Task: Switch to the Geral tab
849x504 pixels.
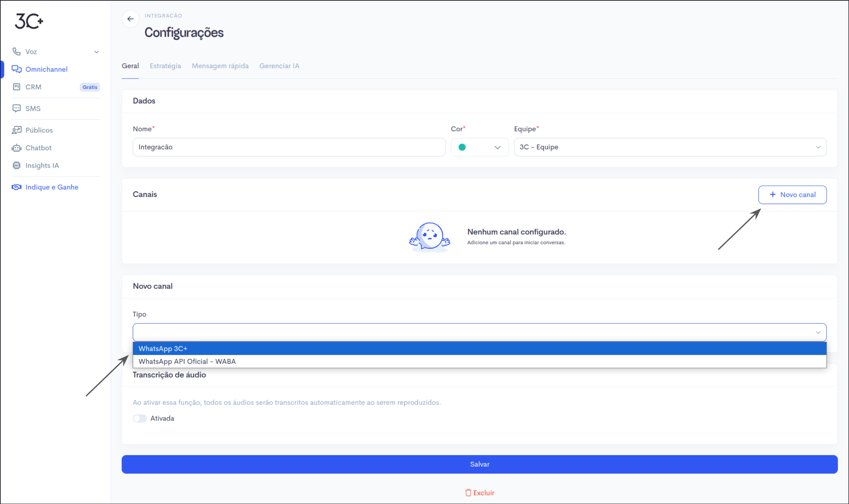Action: pyautogui.click(x=130, y=66)
